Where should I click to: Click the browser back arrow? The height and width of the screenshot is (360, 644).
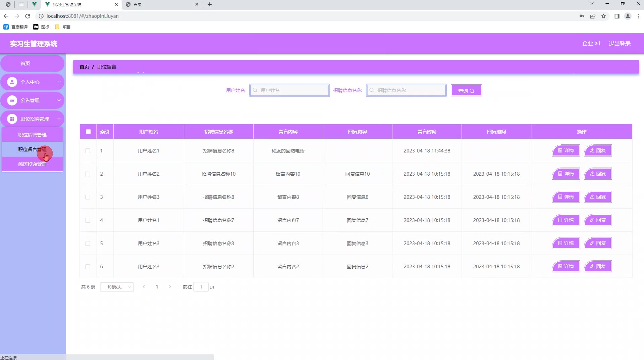6,16
